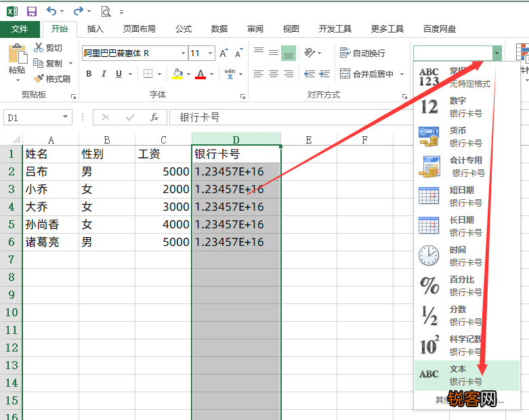Toggle Center horizontal alignment
This screenshot has width=529, height=420.
pyautogui.click(x=274, y=74)
